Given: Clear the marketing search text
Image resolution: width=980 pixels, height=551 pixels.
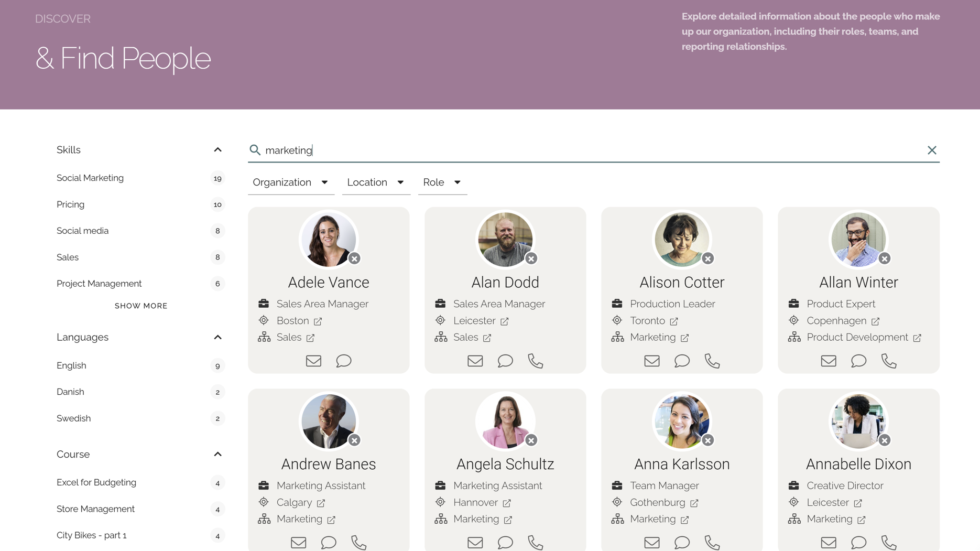Looking at the screenshot, I should pyautogui.click(x=932, y=150).
